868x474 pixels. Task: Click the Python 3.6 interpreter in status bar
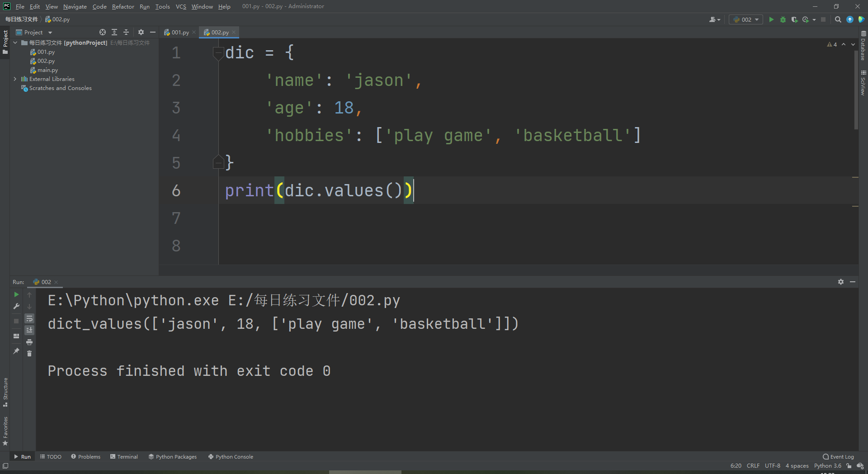[x=828, y=466]
